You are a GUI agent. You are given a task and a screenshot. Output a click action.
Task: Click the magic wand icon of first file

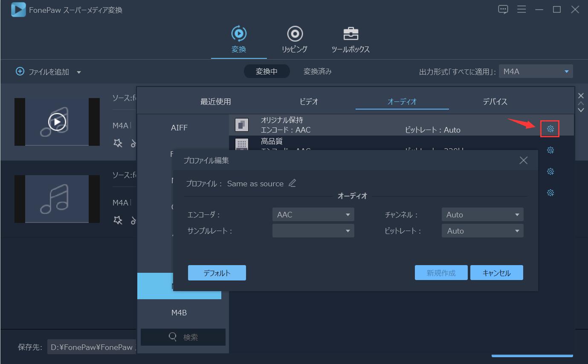point(118,143)
